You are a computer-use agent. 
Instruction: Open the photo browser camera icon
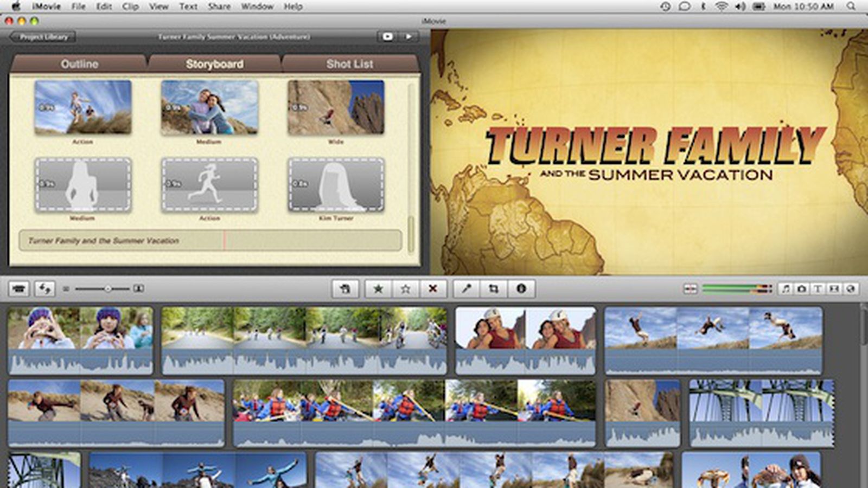coord(801,289)
